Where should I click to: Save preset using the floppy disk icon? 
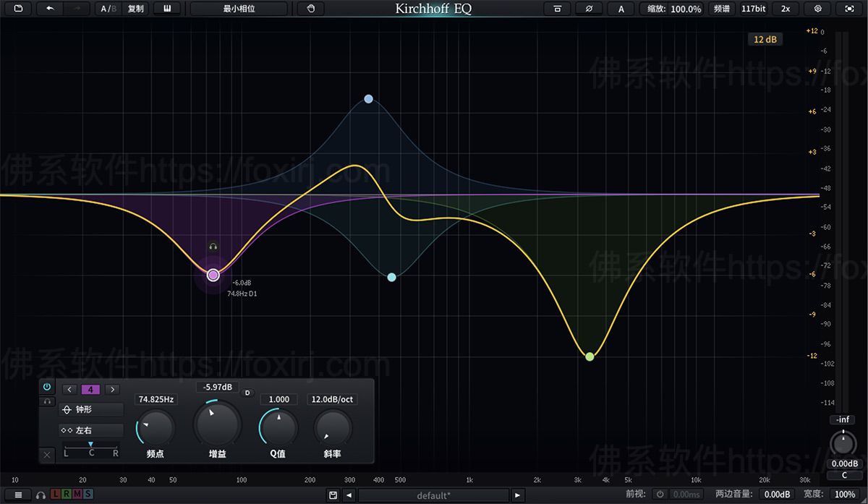point(333,495)
